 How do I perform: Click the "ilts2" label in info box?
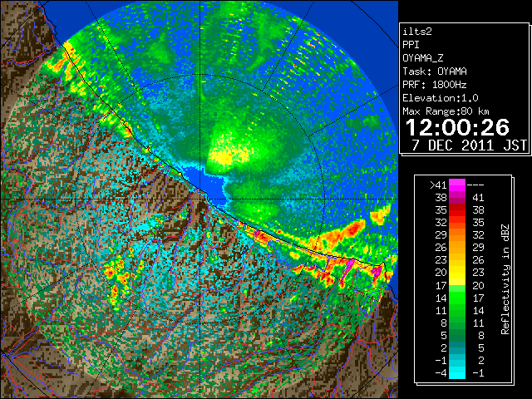tap(417, 32)
